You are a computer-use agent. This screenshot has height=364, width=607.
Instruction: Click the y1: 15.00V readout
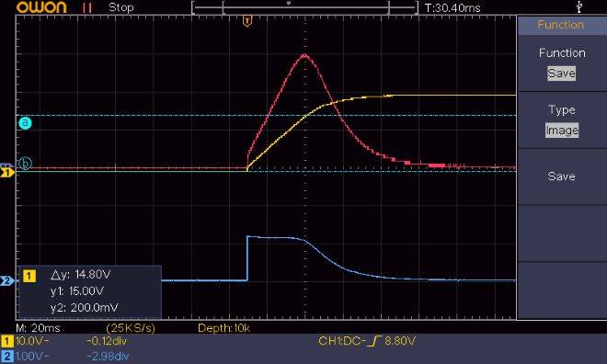(76, 290)
